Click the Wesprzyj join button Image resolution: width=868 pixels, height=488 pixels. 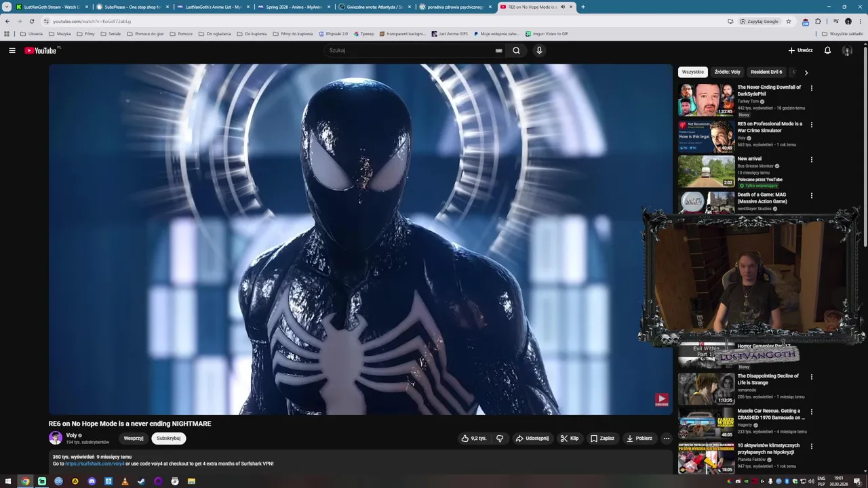(134, 439)
